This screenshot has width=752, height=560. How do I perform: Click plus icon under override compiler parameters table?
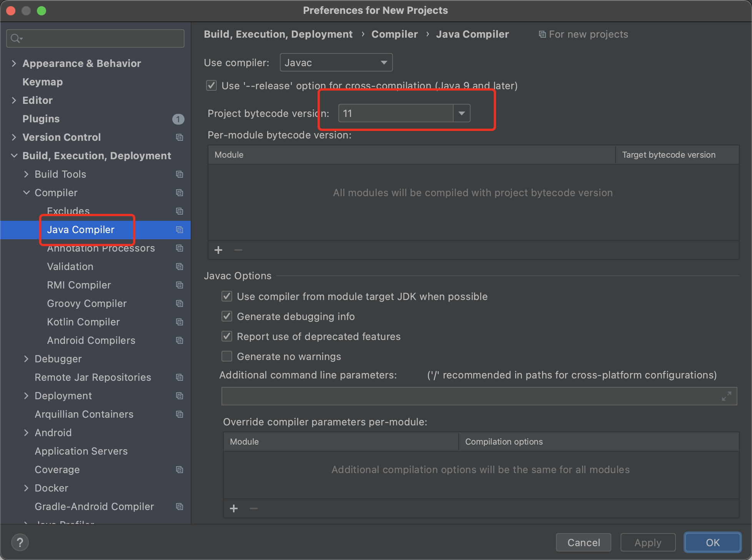click(x=234, y=508)
